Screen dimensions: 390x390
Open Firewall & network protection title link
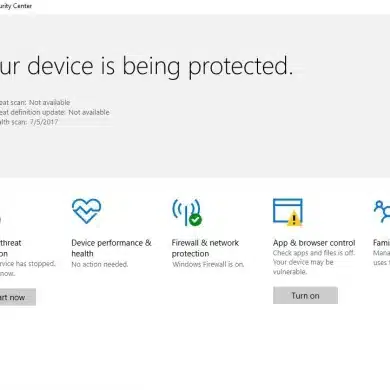pos(205,248)
